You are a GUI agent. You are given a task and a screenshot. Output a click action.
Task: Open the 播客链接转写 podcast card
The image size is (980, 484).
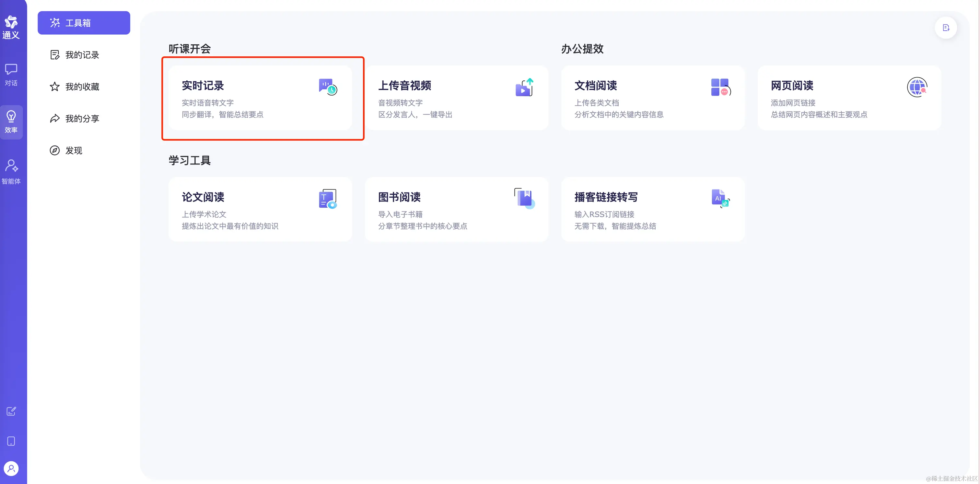point(652,210)
